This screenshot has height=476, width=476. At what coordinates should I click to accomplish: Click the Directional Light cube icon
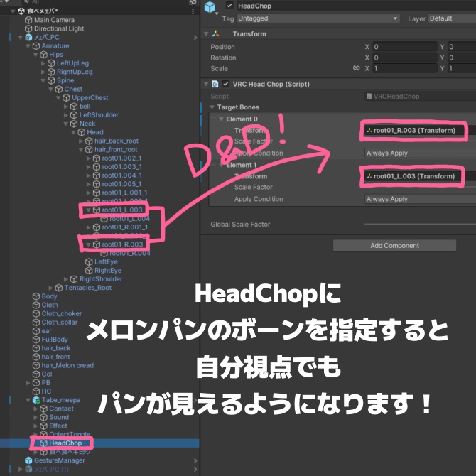coord(28,28)
